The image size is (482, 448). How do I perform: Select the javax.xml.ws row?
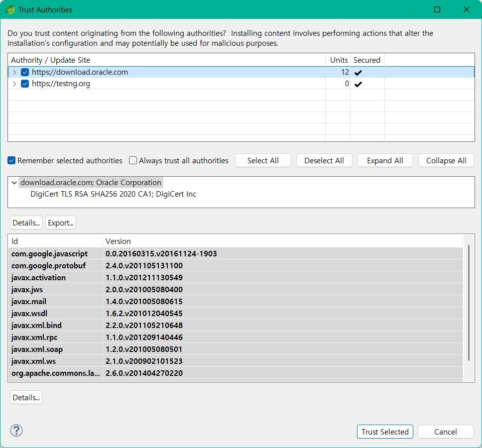pos(236,361)
